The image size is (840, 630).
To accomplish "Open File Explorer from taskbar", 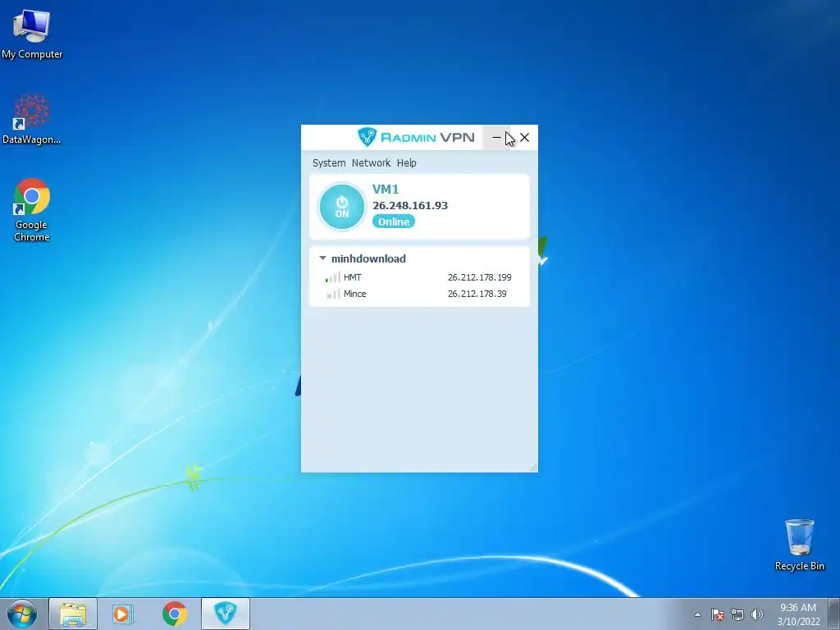I will click(73, 614).
